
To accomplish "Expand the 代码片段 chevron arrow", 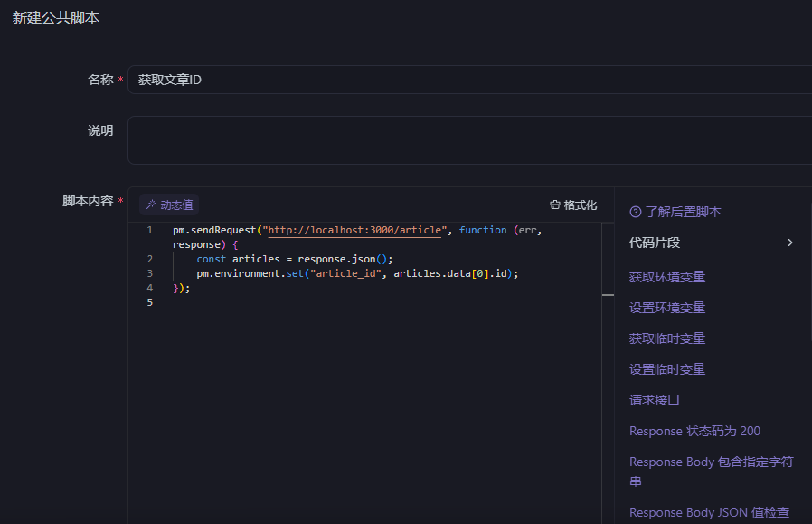I will pos(789,243).
